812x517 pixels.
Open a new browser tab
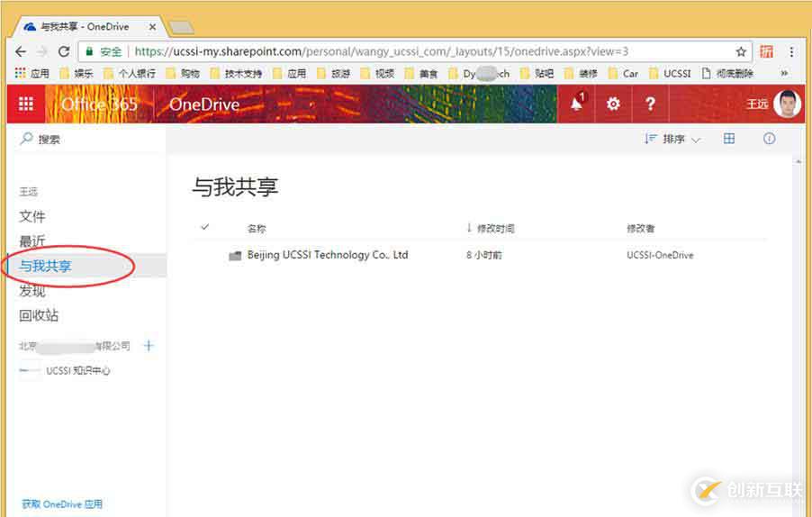click(x=181, y=27)
